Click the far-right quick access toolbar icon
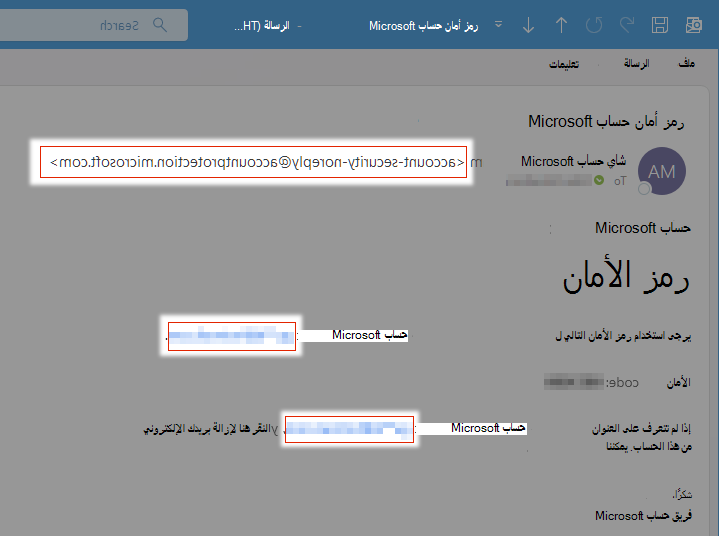The width and height of the screenshot is (719, 536). [693, 25]
